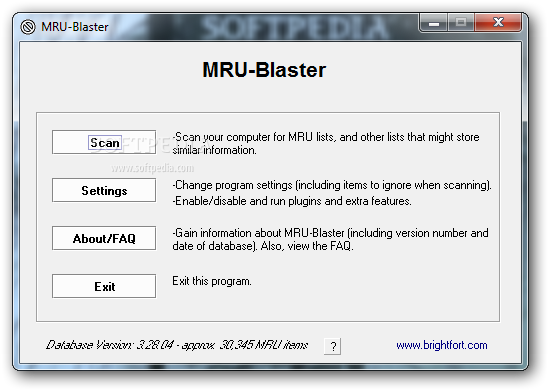Click the Database Version status text

click(x=177, y=345)
